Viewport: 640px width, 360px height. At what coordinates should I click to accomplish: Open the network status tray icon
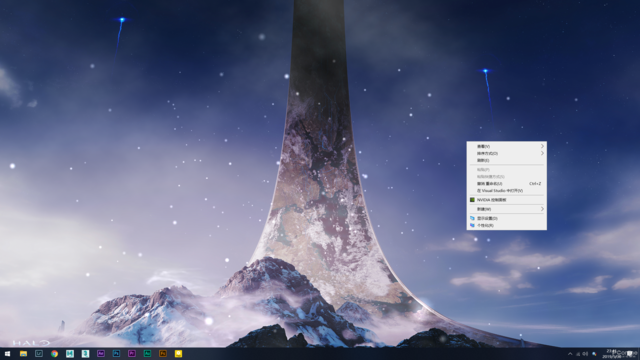point(578,354)
